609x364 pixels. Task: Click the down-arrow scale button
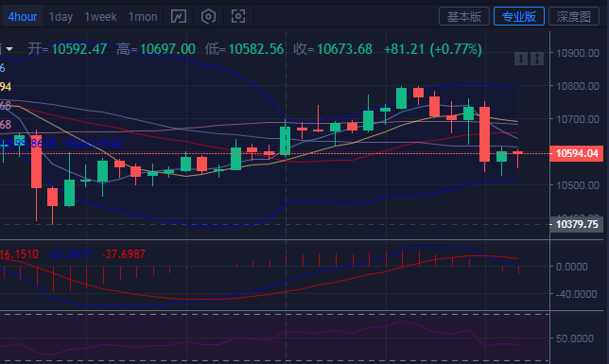pos(521,59)
